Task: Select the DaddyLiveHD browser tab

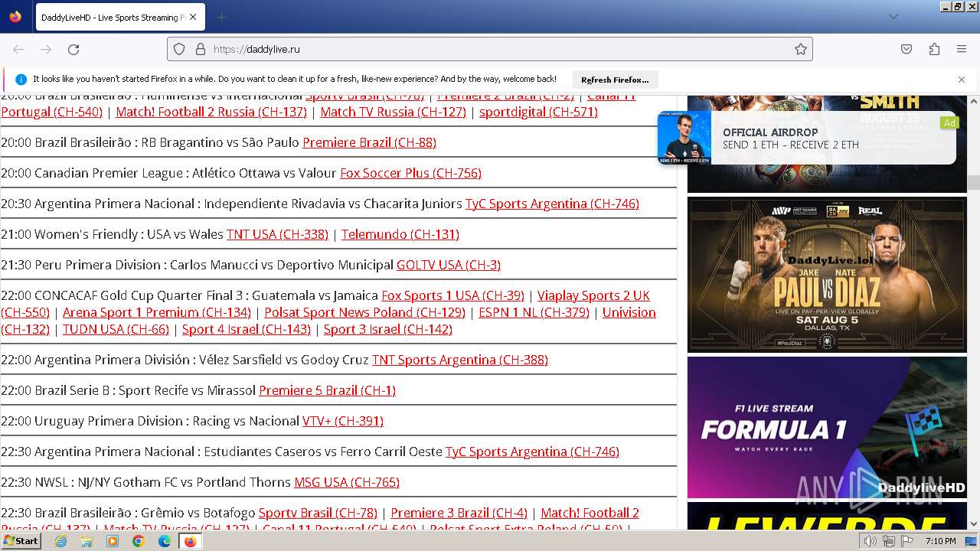Action: [119, 17]
